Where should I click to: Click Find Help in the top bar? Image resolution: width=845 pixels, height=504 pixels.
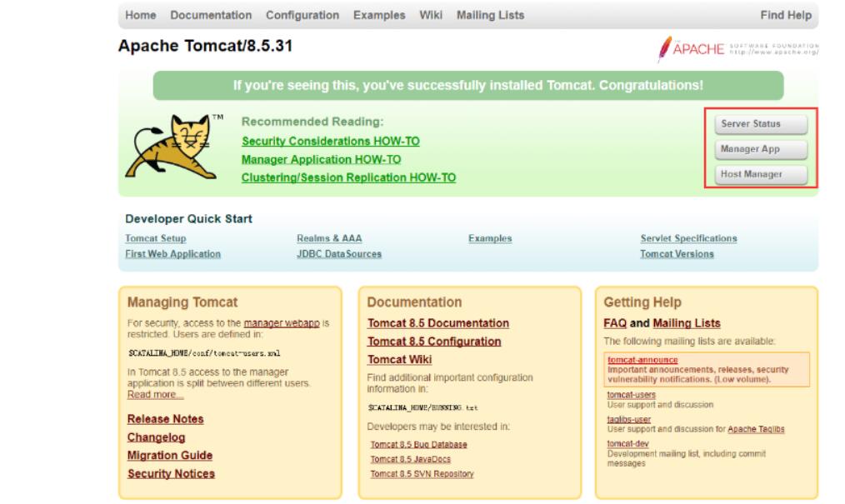(786, 15)
